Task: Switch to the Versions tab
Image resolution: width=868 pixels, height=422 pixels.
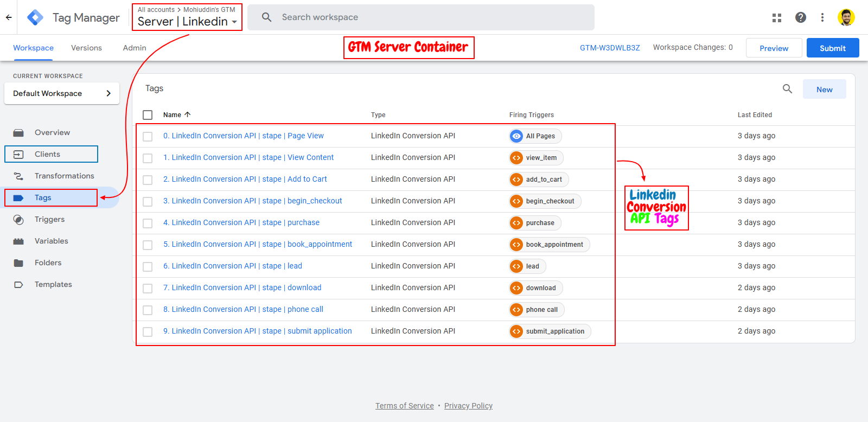Action: [x=86, y=48]
